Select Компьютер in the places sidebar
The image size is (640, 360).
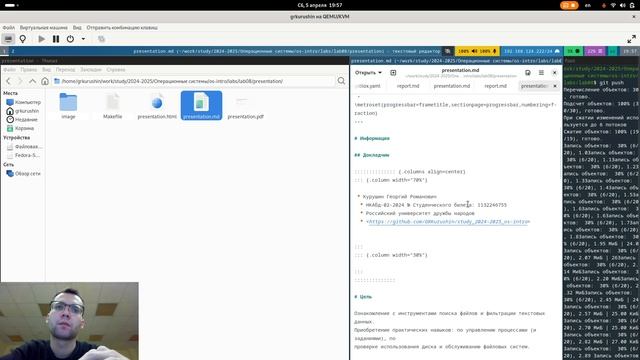24,102
